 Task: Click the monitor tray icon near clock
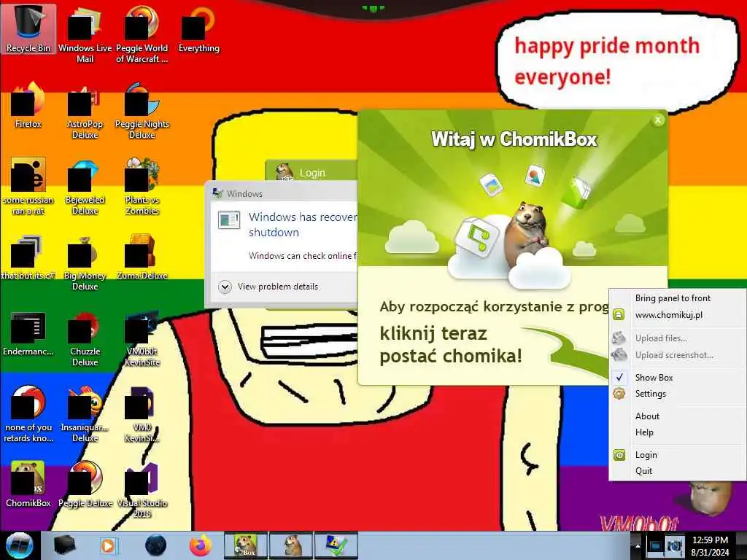pyautogui.click(x=656, y=545)
